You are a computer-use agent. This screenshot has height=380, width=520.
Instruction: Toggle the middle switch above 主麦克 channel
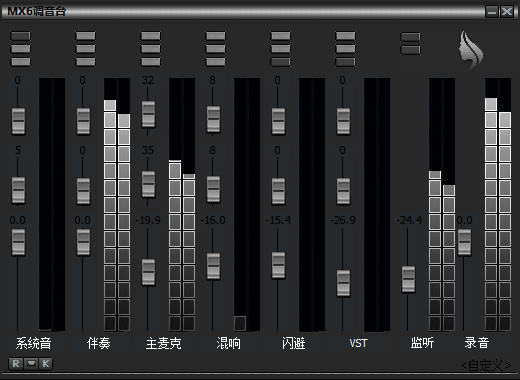(x=150, y=49)
